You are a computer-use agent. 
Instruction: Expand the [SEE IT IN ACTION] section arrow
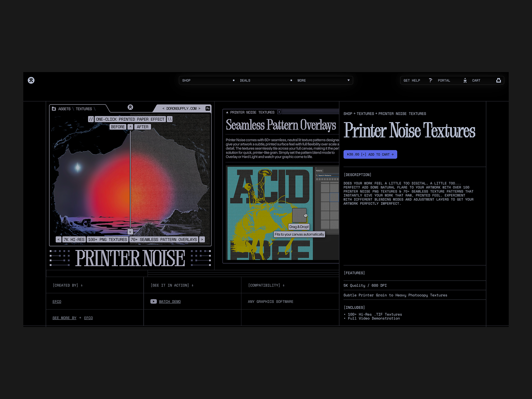tap(193, 285)
